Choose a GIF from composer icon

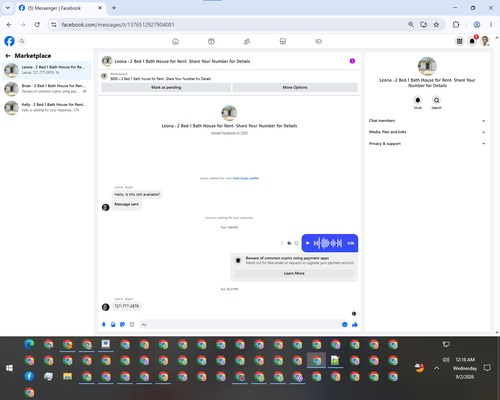tap(132, 324)
